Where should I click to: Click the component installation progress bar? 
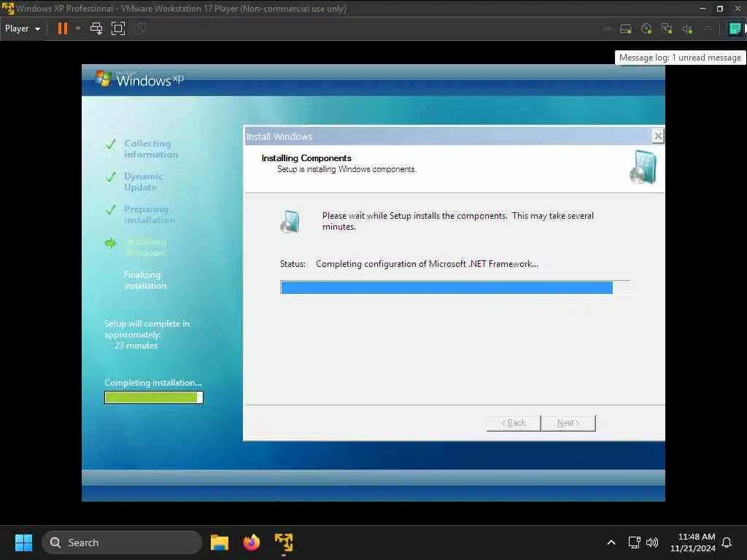[x=455, y=287]
